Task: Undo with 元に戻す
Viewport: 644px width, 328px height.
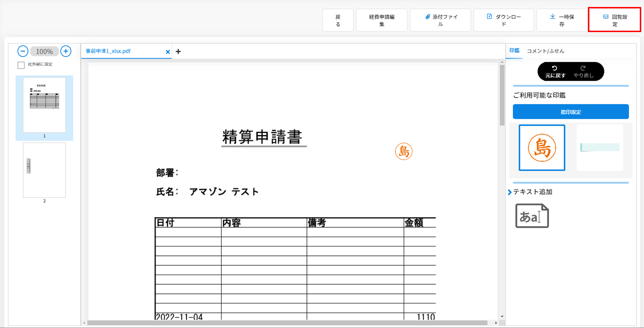Action: (x=555, y=72)
